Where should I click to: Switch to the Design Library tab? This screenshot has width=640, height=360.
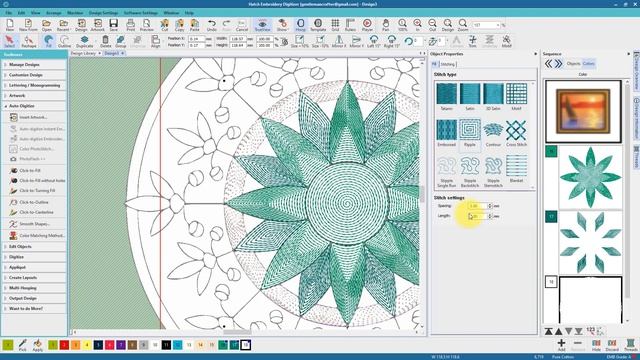(x=84, y=53)
